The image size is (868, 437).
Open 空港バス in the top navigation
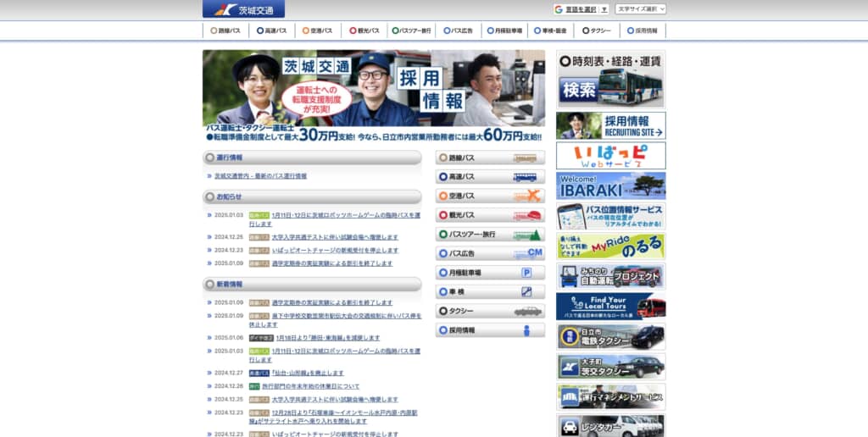click(x=318, y=31)
